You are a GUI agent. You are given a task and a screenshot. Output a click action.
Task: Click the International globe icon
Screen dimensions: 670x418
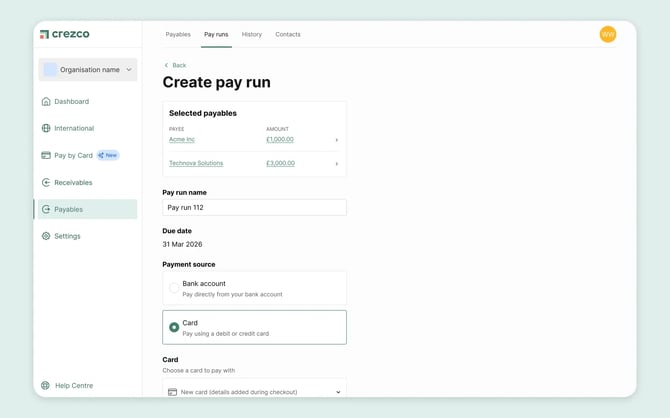[x=46, y=128]
